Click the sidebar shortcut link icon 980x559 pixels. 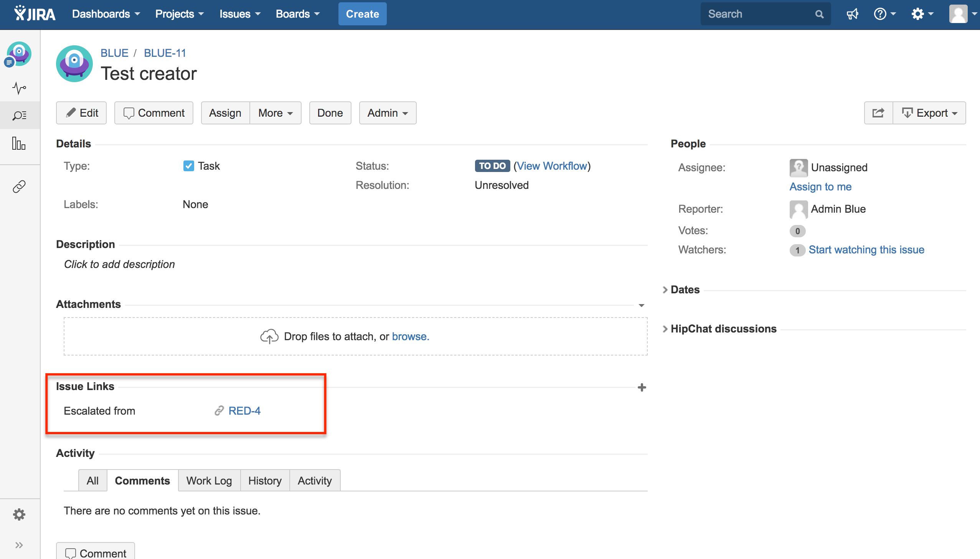(19, 187)
